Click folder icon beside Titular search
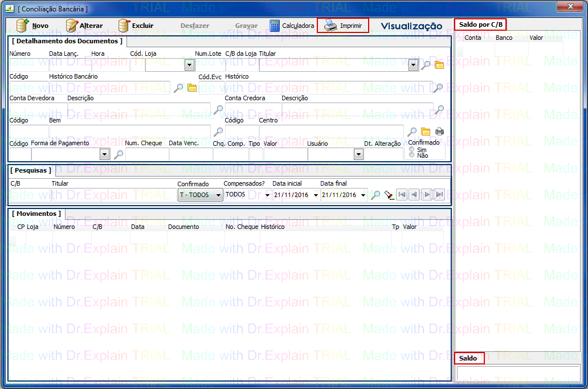 (439, 65)
